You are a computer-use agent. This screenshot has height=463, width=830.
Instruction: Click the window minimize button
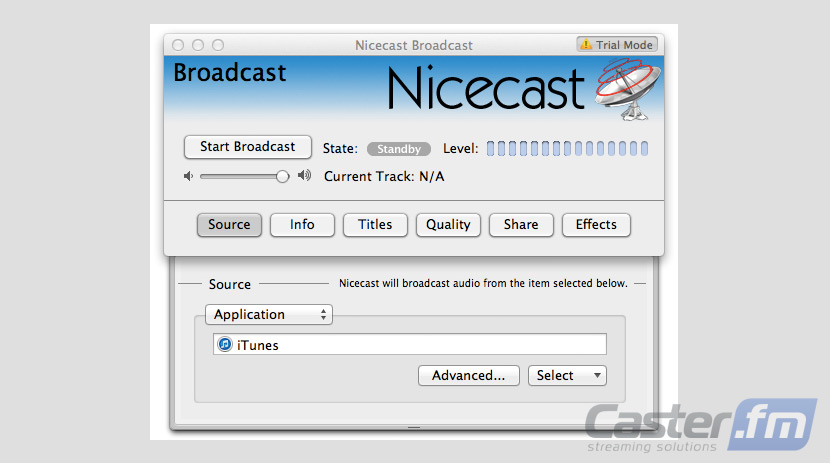(198, 45)
